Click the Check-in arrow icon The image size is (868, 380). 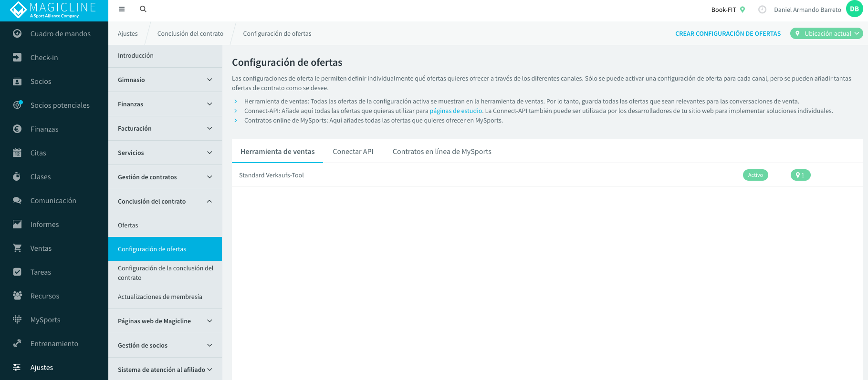point(17,57)
